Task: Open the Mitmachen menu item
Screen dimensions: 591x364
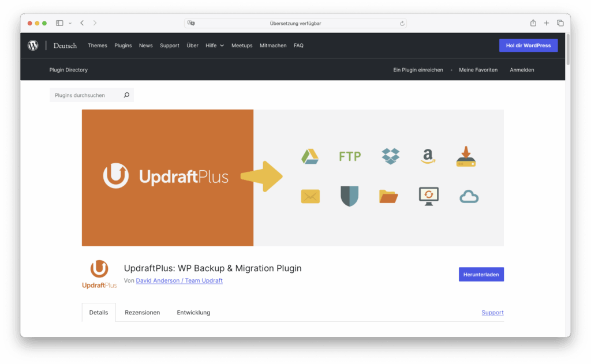Action: click(273, 45)
